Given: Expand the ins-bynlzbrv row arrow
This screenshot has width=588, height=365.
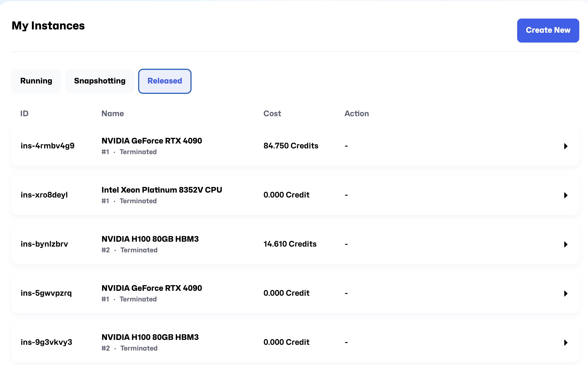Looking at the screenshot, I should click(566, 244).
